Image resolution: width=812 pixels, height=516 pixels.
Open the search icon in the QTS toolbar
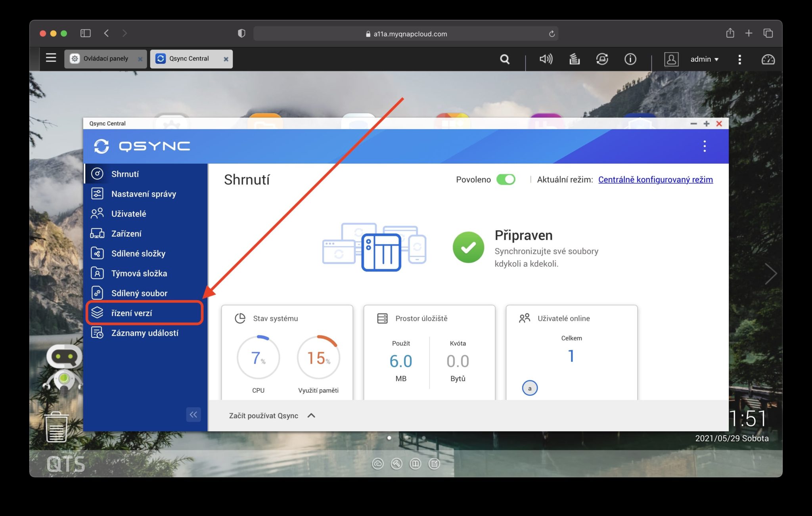pyautogui.click(x=504, y=59)
